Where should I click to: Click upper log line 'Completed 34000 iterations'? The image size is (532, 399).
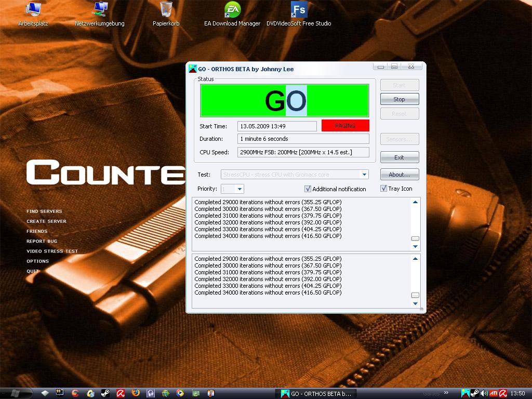click(268, 236)
